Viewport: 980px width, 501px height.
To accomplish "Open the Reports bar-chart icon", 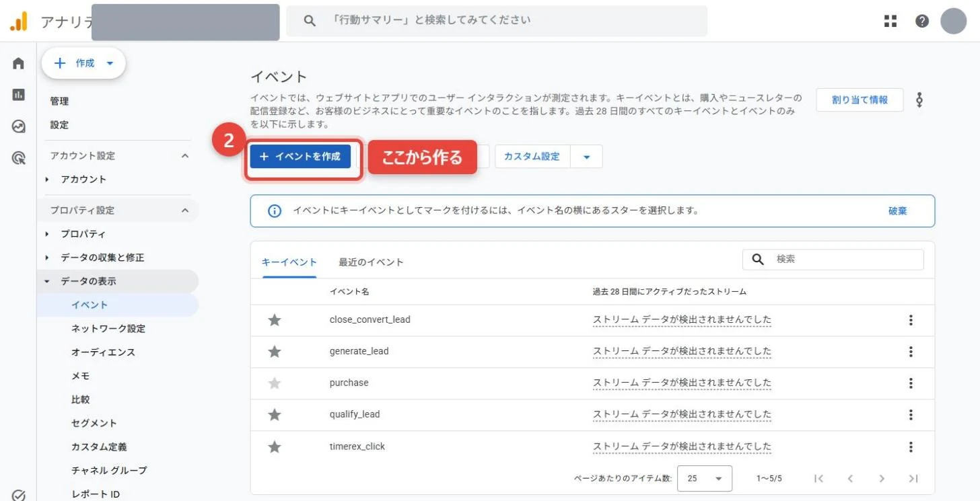I will (x=18, y=95).
